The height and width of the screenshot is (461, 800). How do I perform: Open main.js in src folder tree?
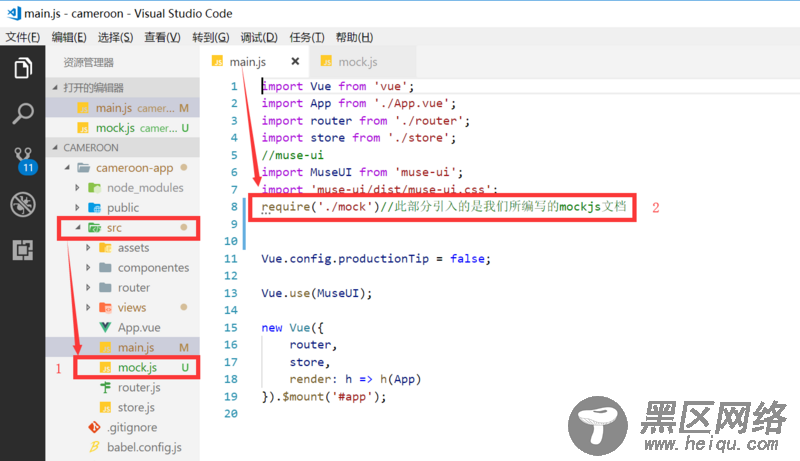(x=122, y=347)
